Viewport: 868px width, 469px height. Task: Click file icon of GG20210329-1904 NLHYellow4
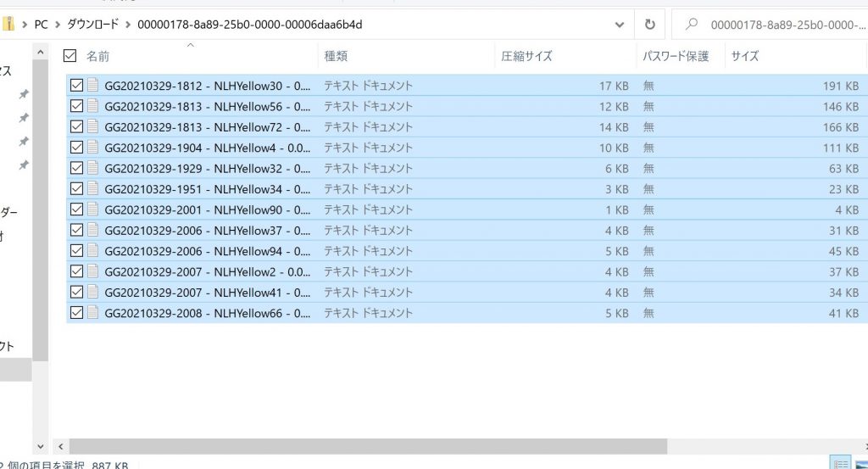pos(93,148)
